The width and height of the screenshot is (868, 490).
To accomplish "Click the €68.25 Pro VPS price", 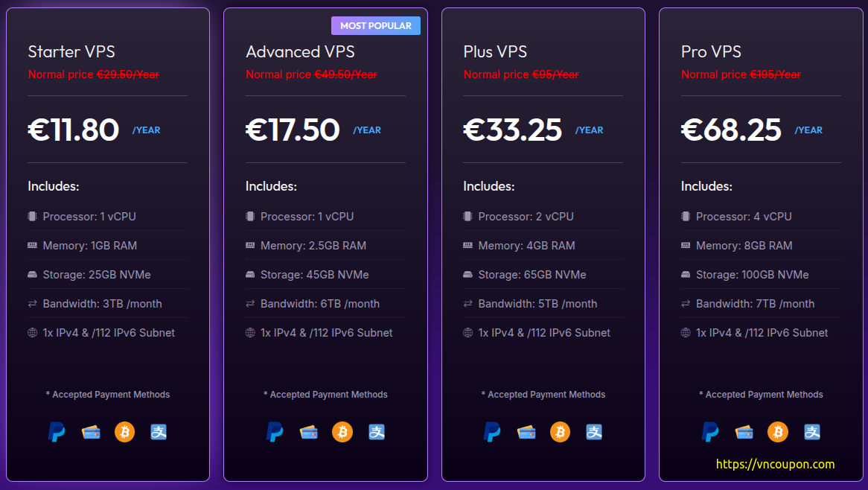I will click(731, 130).
